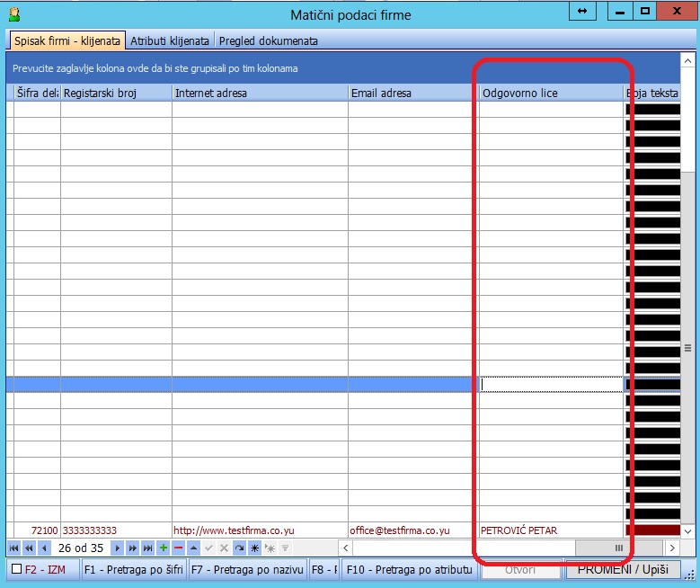Move to the previous record arrow
The image size is (700, 588).
point(44,548)
